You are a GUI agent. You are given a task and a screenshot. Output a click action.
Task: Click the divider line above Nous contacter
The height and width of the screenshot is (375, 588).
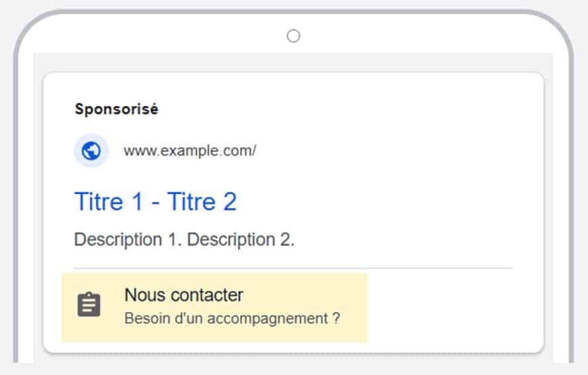tap(293, 269)
